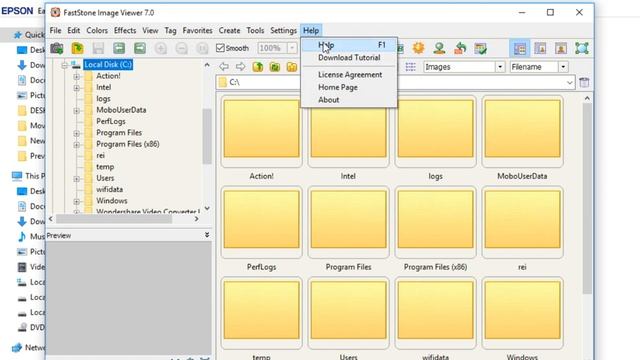Viewport: 640px width, 360px height.
Task: Click the recycle bin delete icon
Action: click(x=584, y=82)
